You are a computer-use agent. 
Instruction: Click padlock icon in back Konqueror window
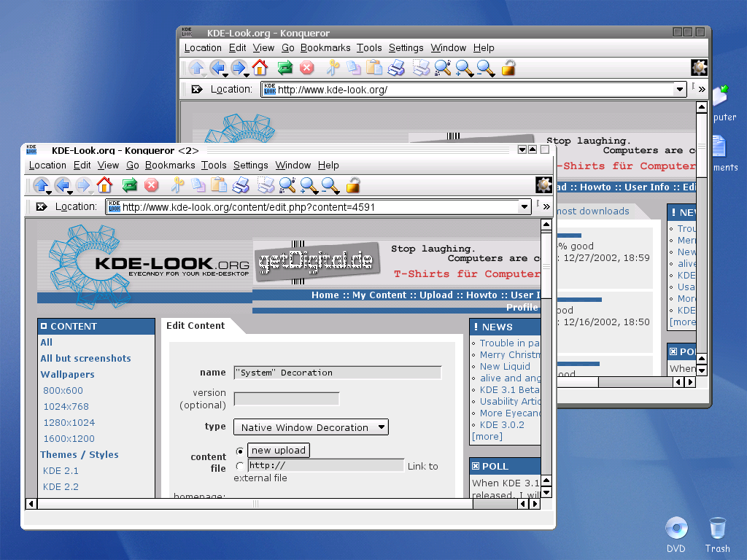pyautogui.click(x=508, y=68)
